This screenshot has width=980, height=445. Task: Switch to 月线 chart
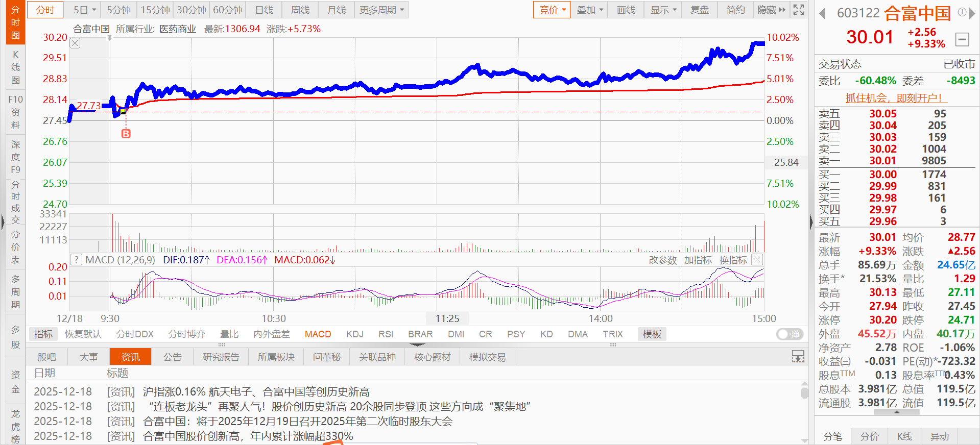tap(337, 10)
